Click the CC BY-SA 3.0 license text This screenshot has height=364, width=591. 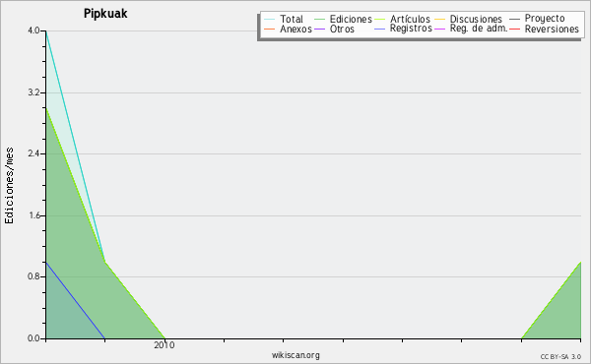coord(560,357)
